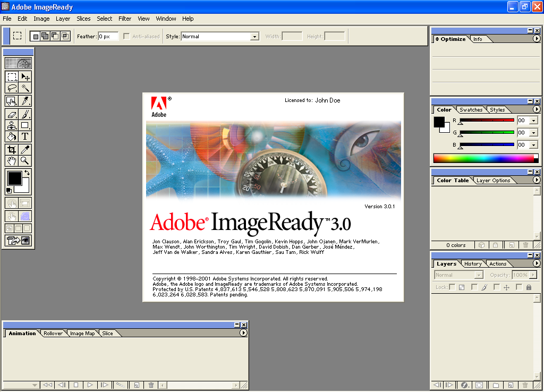Image resolution: width=544 pixels, height=392 pixels.
Task: Pick a color from the spectrum bar
Action: point(486,158)
